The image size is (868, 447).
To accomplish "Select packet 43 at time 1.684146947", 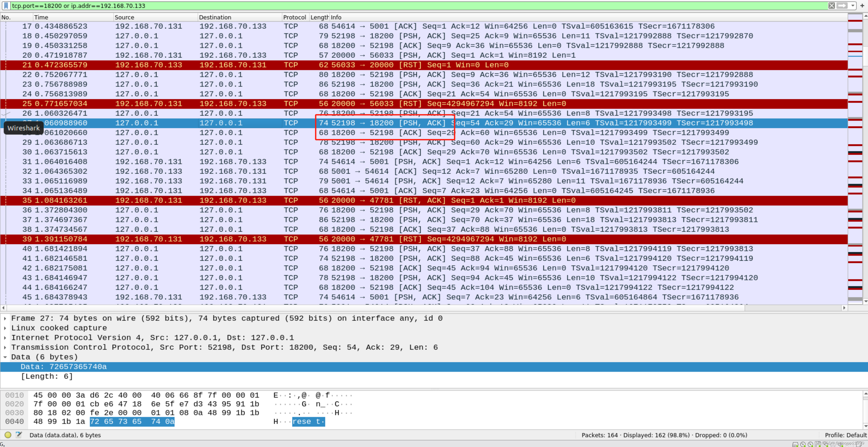I will (x=424, y=278).
